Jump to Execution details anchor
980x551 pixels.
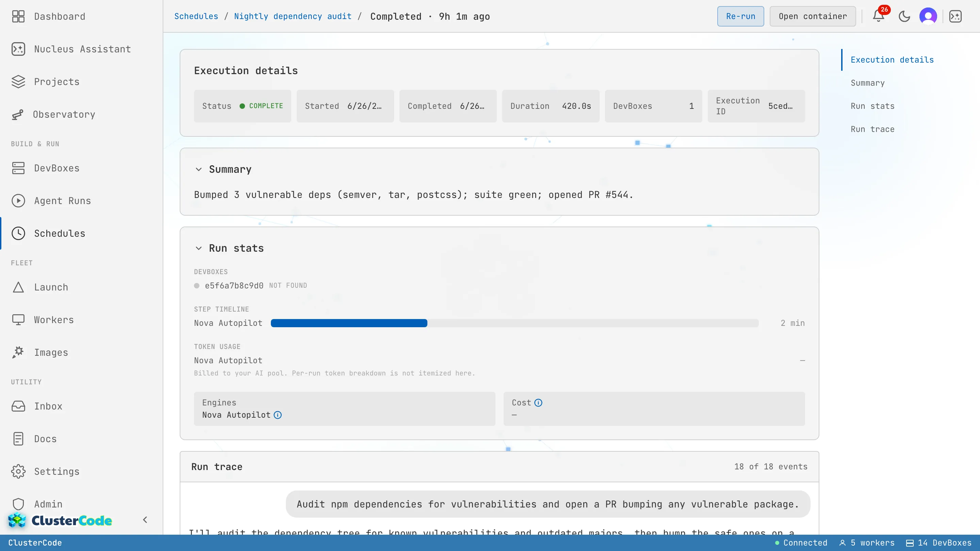892,60
